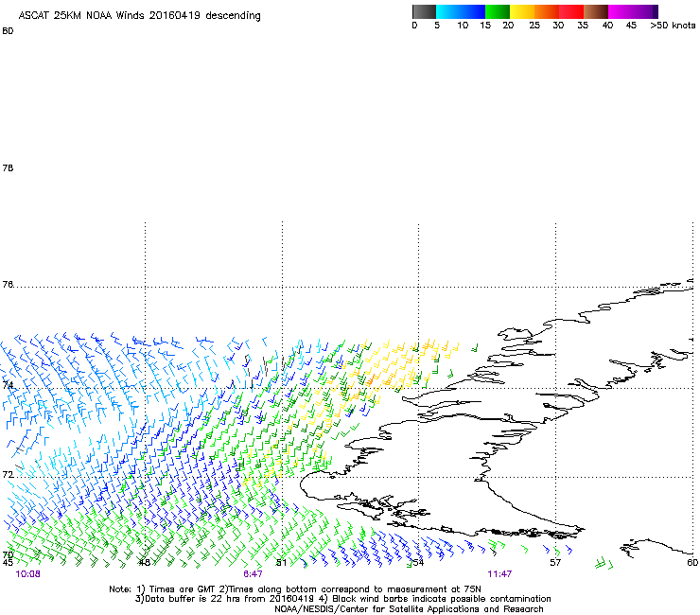Click the '20' label under the color bar
The image size is (700, 615).
(x=508, y=26)
